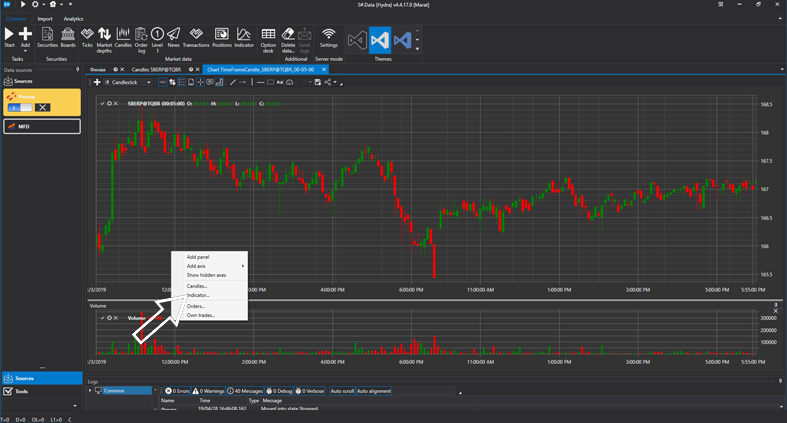
Task: Open the Option desk
Action: tap(268, 40)
